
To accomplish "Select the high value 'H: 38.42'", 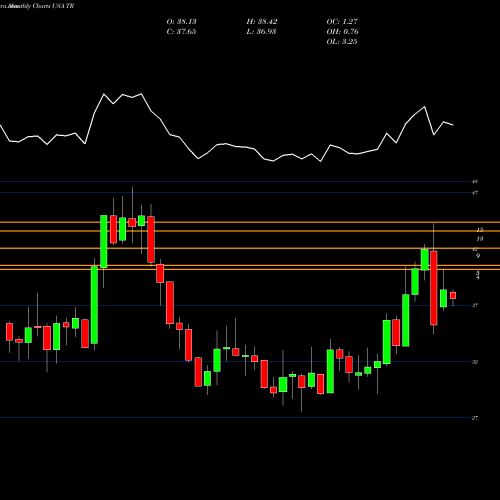I will coord(262,22).
